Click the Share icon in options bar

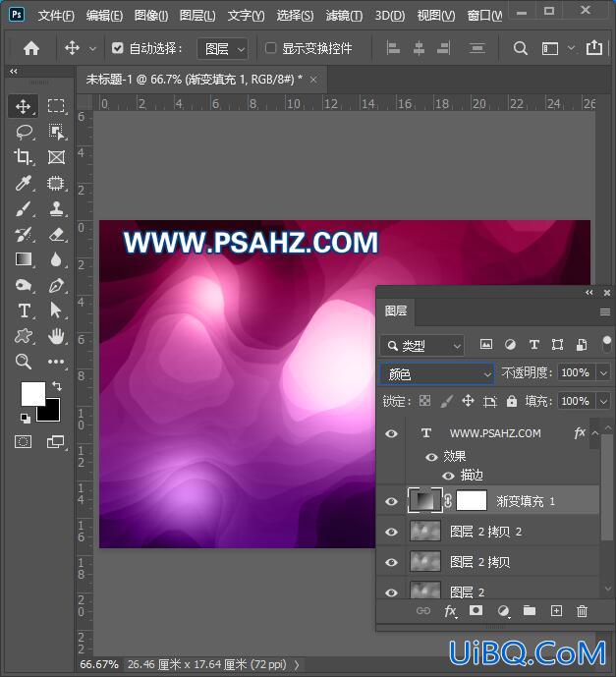pos(594,47)
